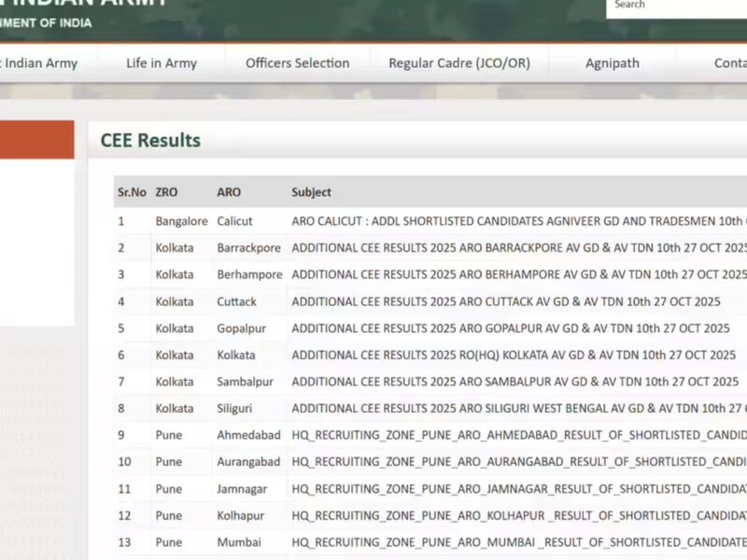This screenshot has width=747, height=560.
Task: Open ARO Siliguri West Bengal result
Action: coord(519,408)
